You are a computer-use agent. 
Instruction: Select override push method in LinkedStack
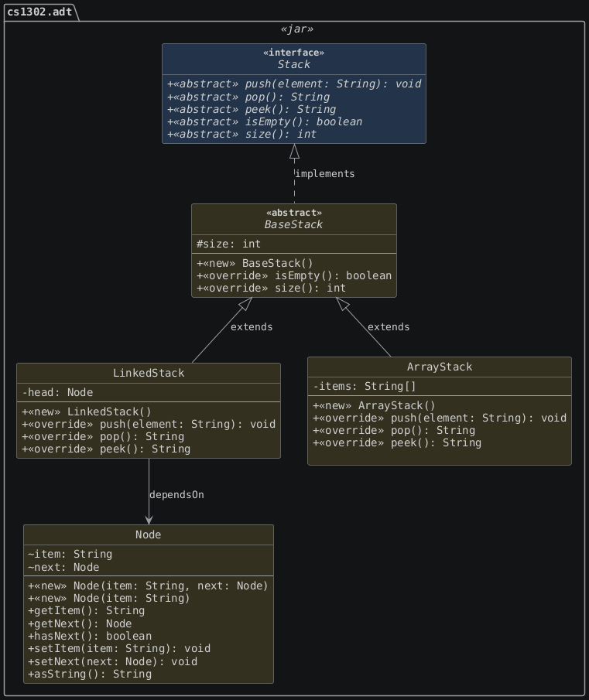(149, 424)
